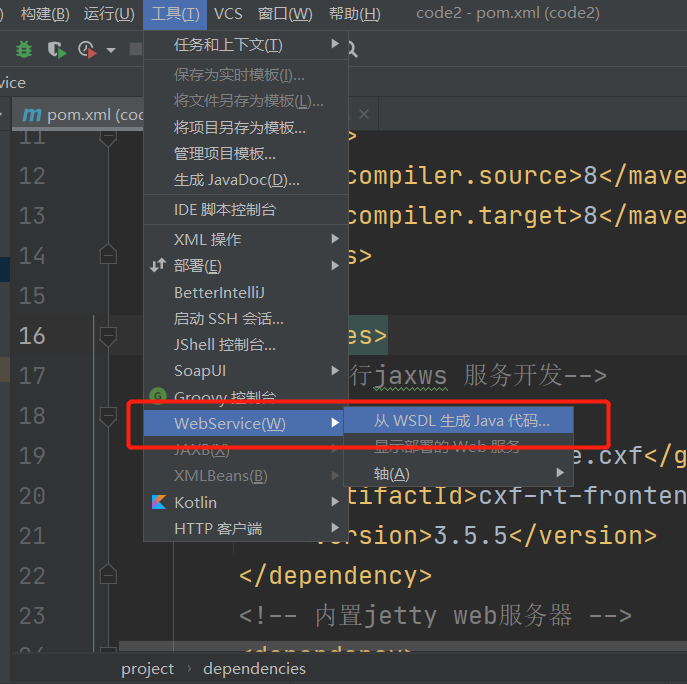The width and height of the screenshot is (687, 684).
Task: Toggle code fold marker on line 22
Action: [x=108, y=574]
